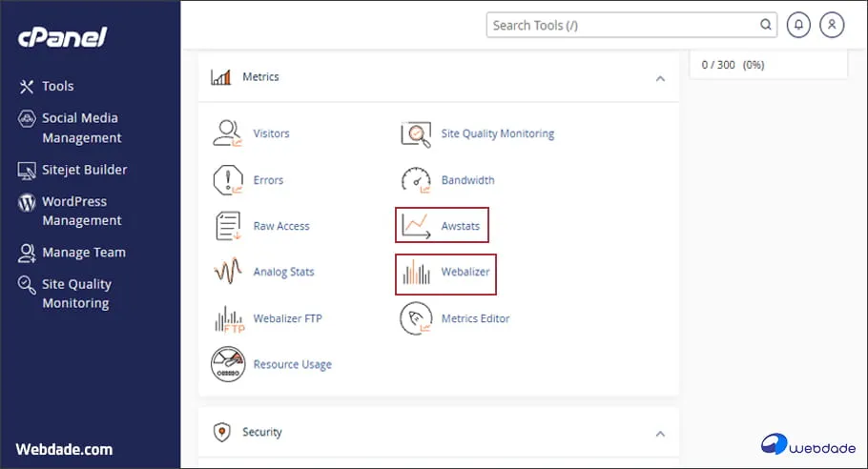The image size is (868, 469).
Task: Collapse the Metrics section
Action: pyautogui.click(x=660, y=78)
